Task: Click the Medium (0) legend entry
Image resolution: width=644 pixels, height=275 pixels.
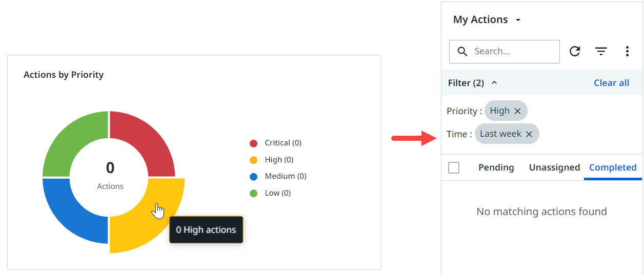Action: point(285,176)
